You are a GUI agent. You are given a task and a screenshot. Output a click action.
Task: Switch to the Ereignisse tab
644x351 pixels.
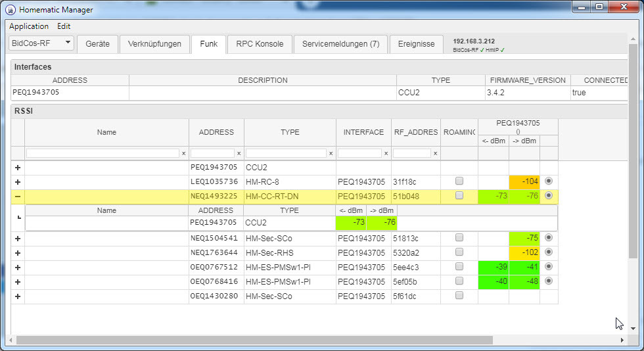pyautogui.click(x=416, y=44)
